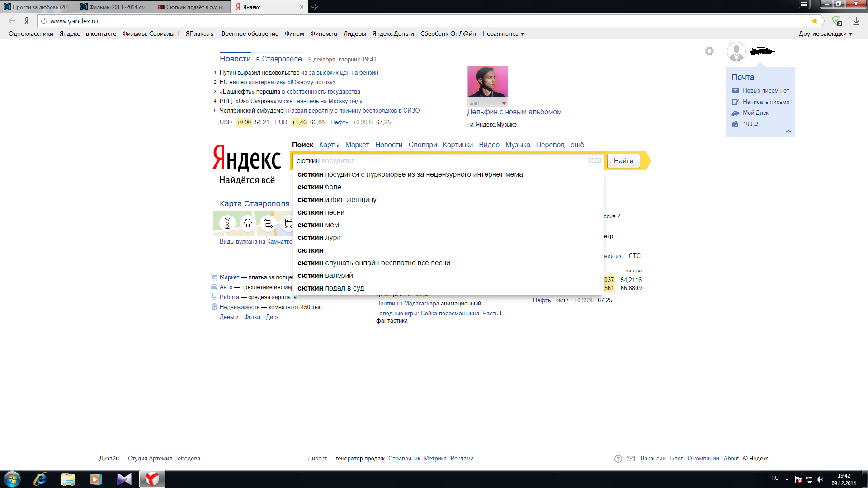Open Другие закладки dropdown
This screenshot has height=488, width=868.
point(825,33)
